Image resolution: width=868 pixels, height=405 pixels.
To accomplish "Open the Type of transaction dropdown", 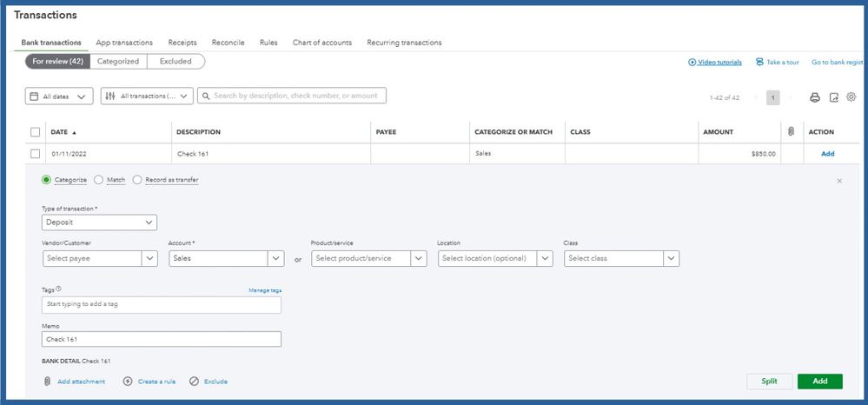I will click(100, 222).
